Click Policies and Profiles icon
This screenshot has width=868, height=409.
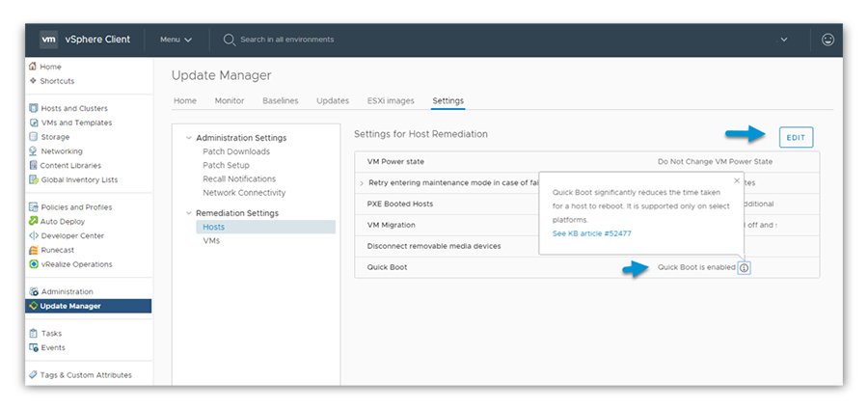[33, 207]
